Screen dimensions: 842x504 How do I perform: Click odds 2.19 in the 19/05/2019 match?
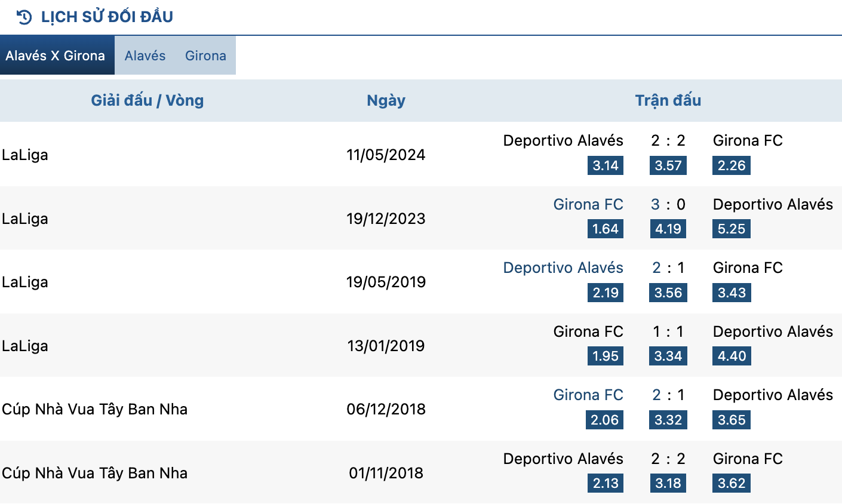606,293
